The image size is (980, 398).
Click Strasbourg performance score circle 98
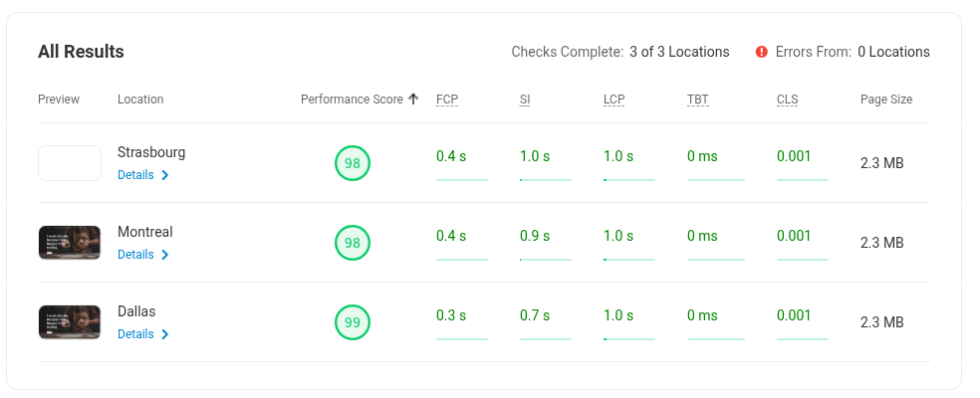[353, 163]
